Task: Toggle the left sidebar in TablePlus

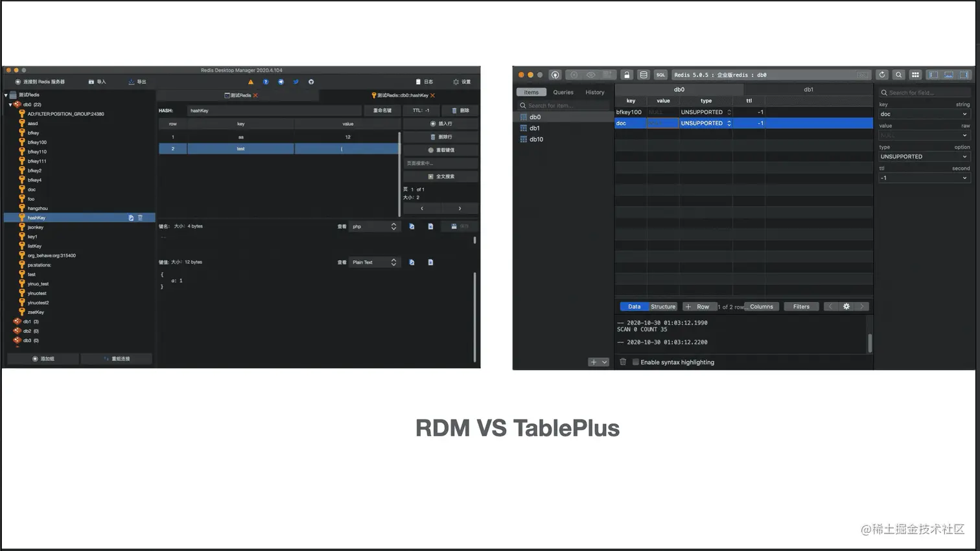Action: click(x=933, y=75)
